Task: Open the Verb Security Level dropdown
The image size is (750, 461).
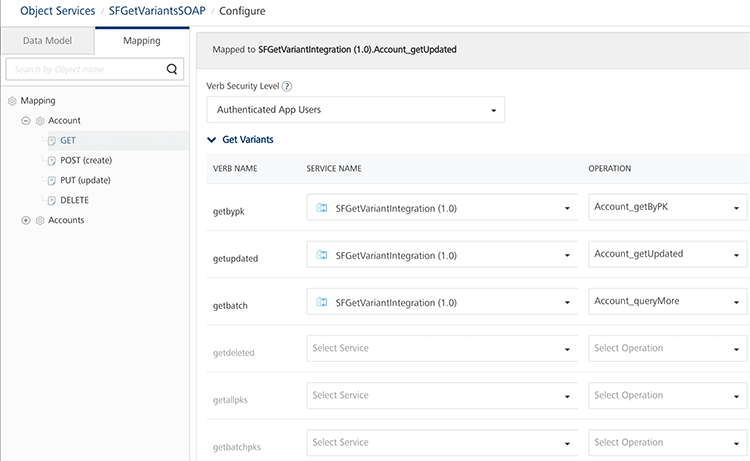Action: point(355,109)
